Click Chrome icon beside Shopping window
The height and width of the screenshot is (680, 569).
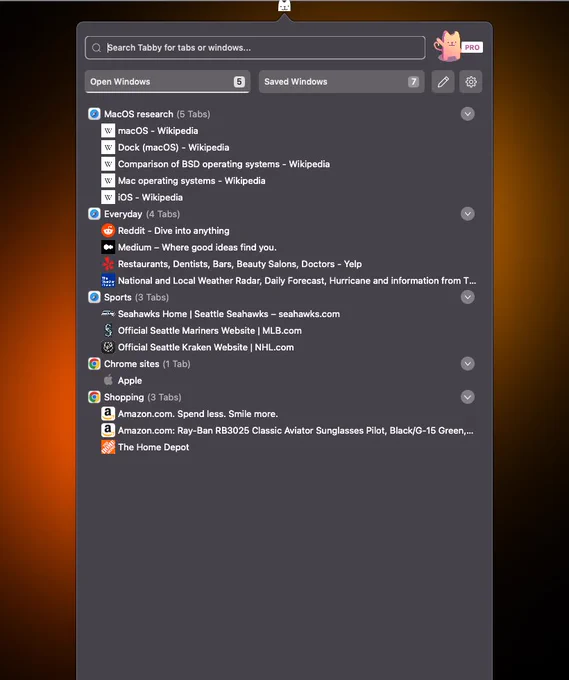[94, 397]
